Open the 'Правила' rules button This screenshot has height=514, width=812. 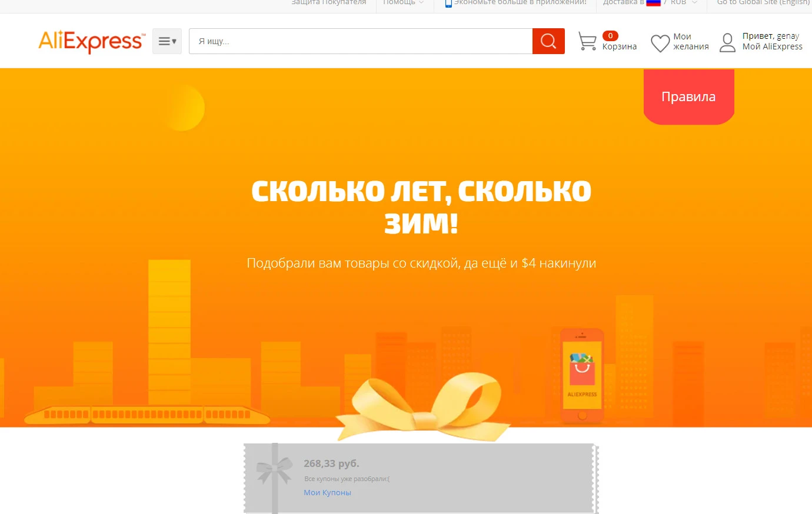(x=689, y=97)
